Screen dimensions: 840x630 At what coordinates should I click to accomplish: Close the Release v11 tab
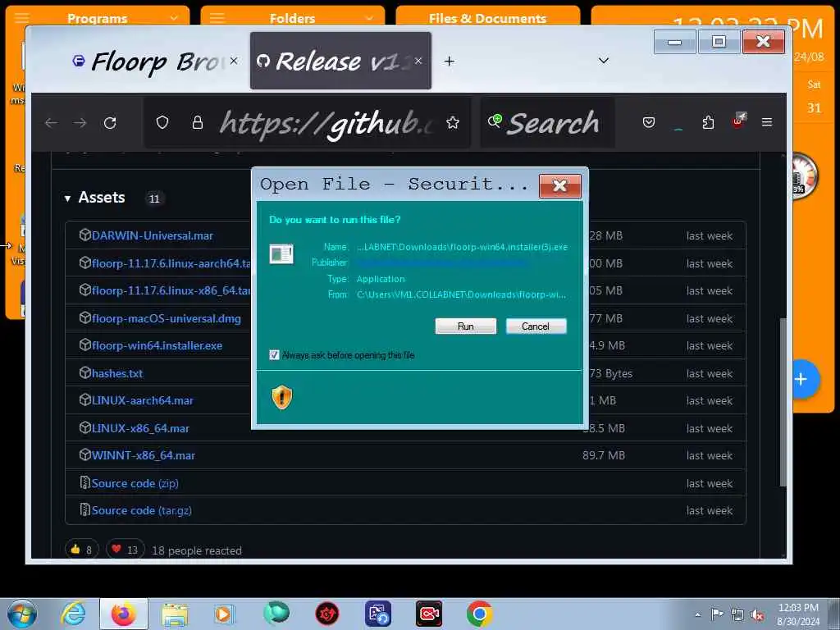[x=418, y=61]
